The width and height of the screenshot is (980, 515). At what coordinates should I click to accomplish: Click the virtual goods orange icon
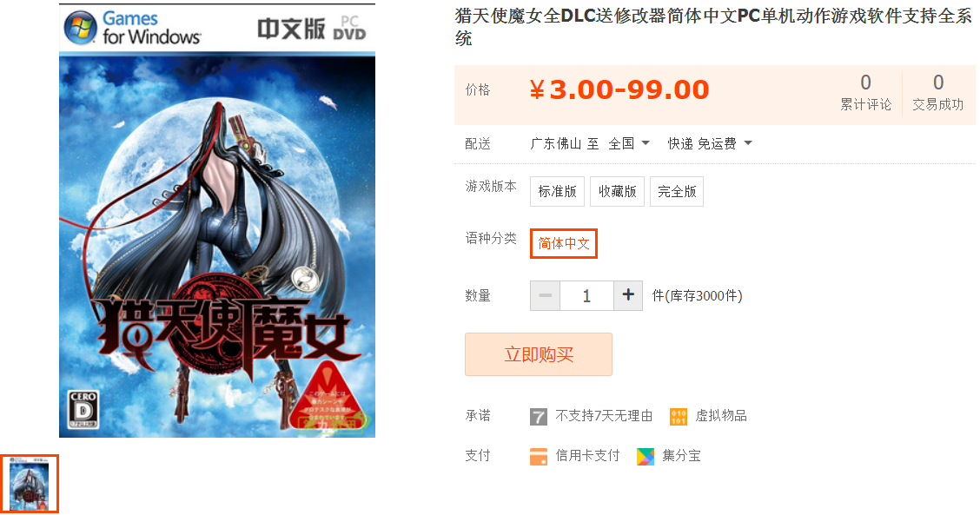pos(679,416)
